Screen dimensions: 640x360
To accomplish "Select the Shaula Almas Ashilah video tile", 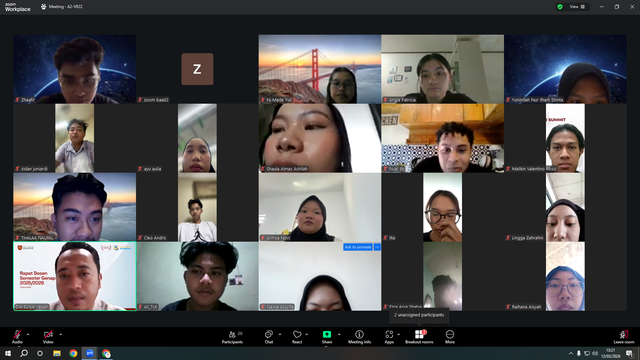I will 320,138.
